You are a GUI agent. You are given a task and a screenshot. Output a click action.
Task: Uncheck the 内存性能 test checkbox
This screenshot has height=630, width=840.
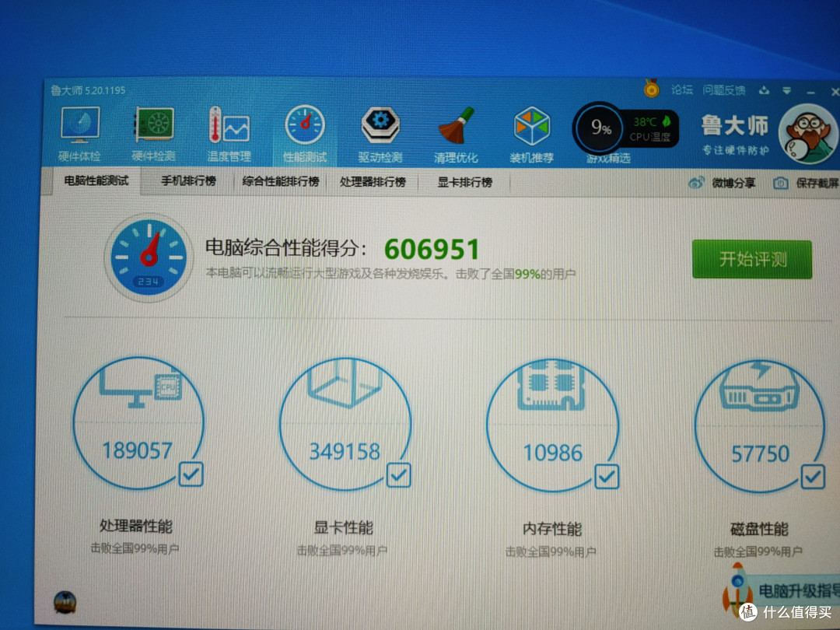coord(607,476)
